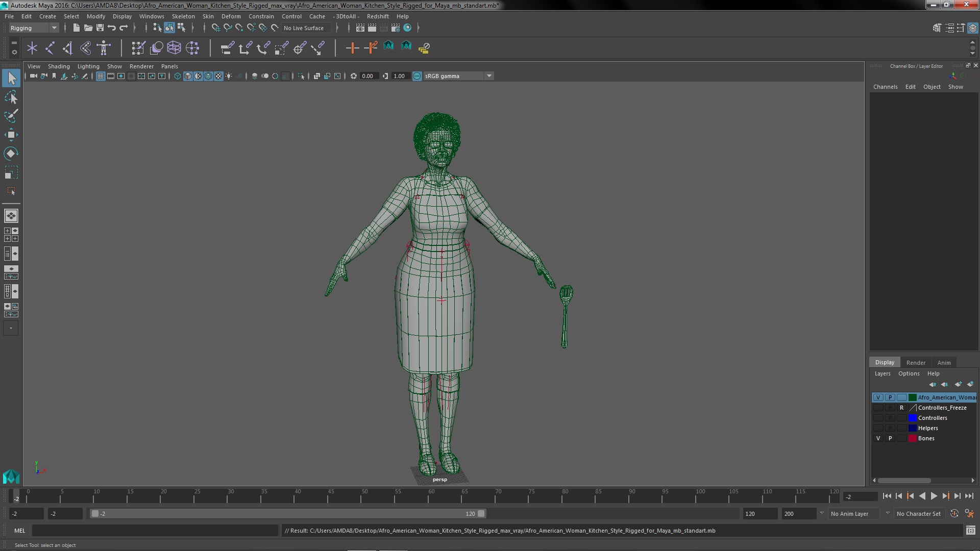Go to end of playback range
Viewport: 980px width, 551px height.
(969, 496)
